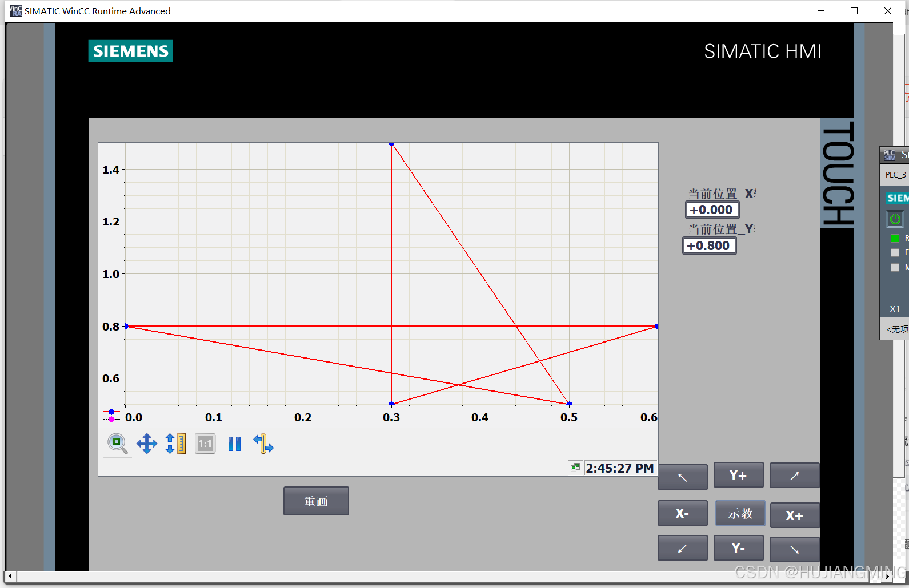The height and width of the screenshot is (588, 909).
Task: Click the Y+ jog button
Action: pos(738,475)
